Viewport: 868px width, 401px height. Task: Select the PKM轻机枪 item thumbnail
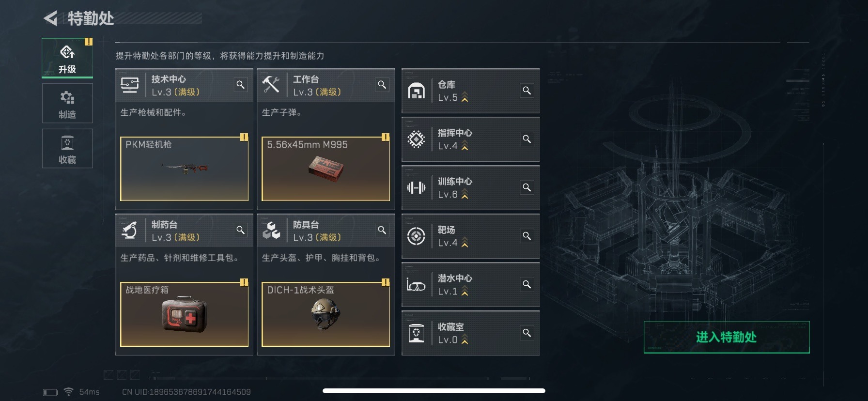[x=184, y=169]
